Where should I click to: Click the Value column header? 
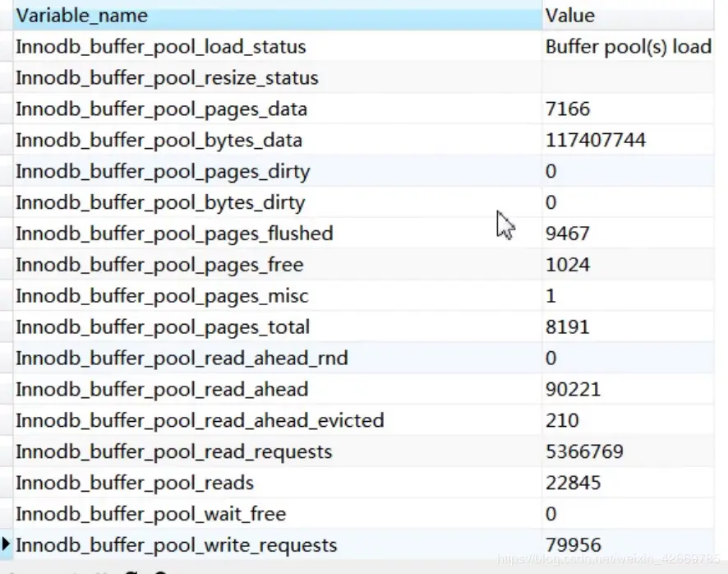pos(629,16)
